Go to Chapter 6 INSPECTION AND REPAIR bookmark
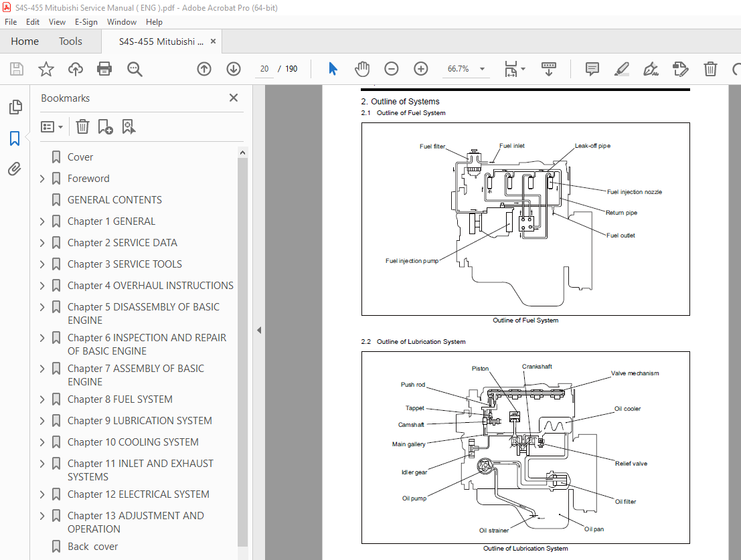 point(147,344)
